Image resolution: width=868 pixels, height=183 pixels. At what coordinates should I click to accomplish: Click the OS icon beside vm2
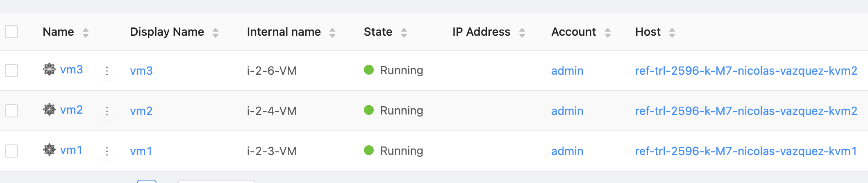point(49,110)
